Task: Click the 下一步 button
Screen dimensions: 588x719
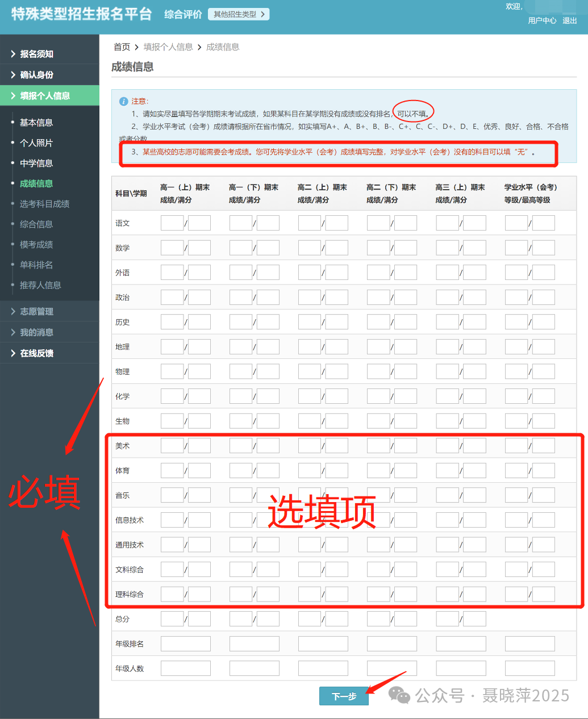Action: [344, 696]
